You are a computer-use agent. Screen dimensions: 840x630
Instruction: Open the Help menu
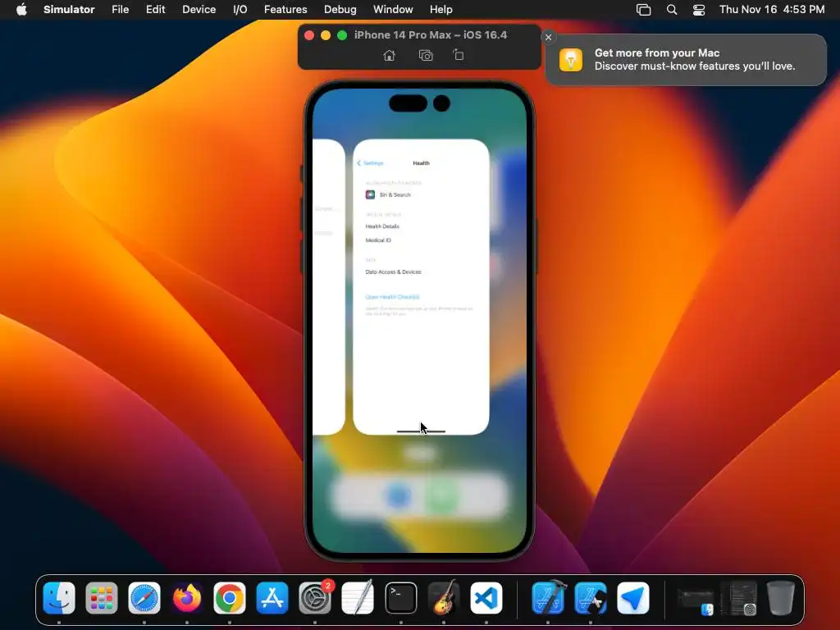pos(441,10)
